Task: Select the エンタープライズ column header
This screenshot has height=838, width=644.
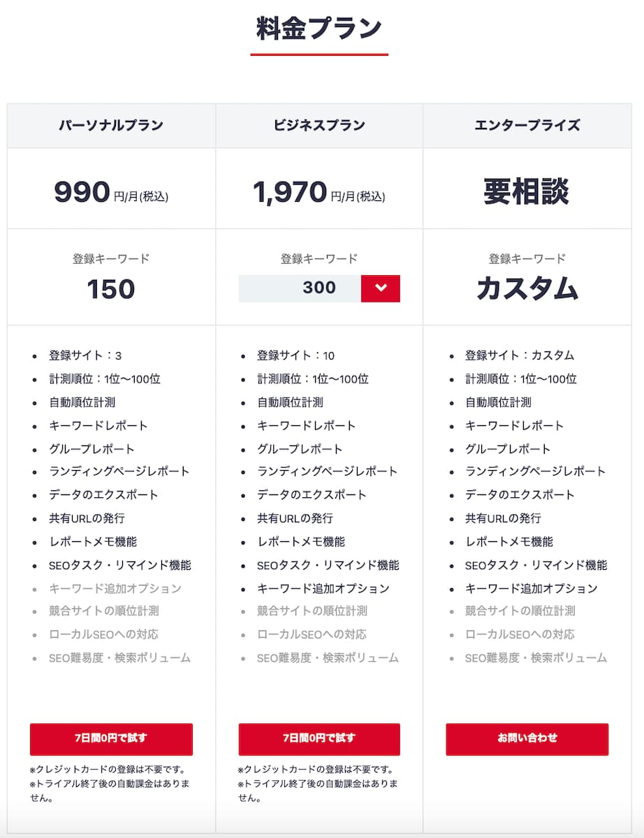Action: point(527,125)
